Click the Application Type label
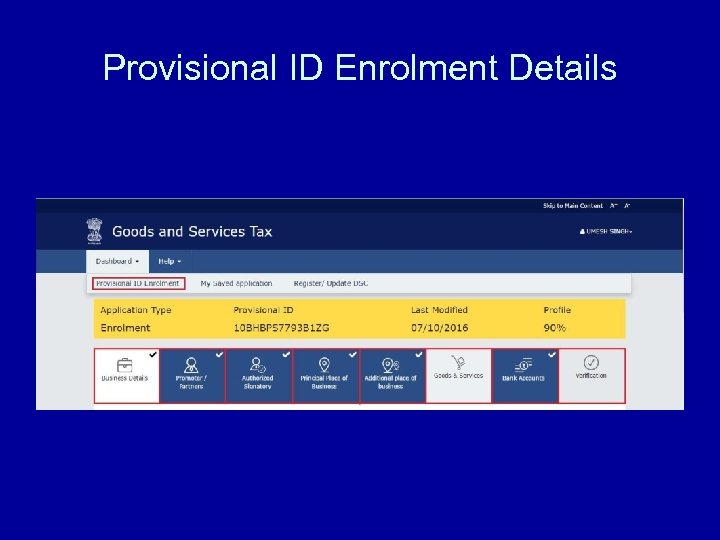Image resolution: width=720 pixels, height=540 pixels. [136, 310]
